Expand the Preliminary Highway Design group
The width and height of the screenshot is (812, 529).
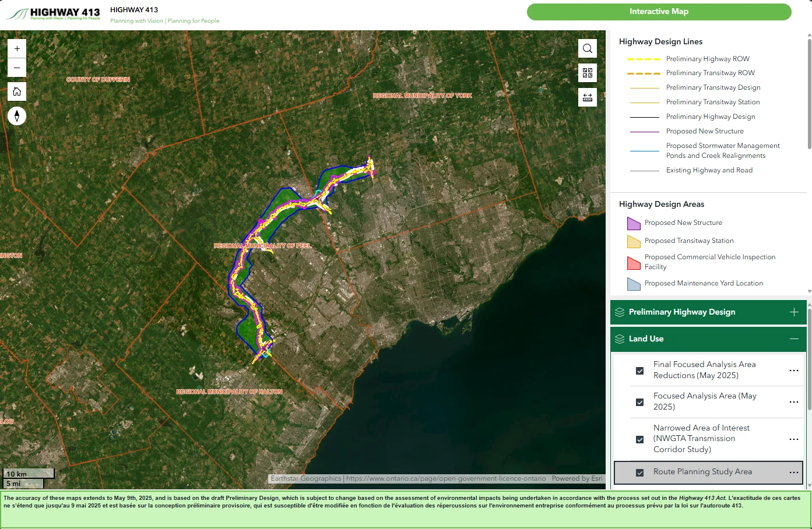[793, 312]
